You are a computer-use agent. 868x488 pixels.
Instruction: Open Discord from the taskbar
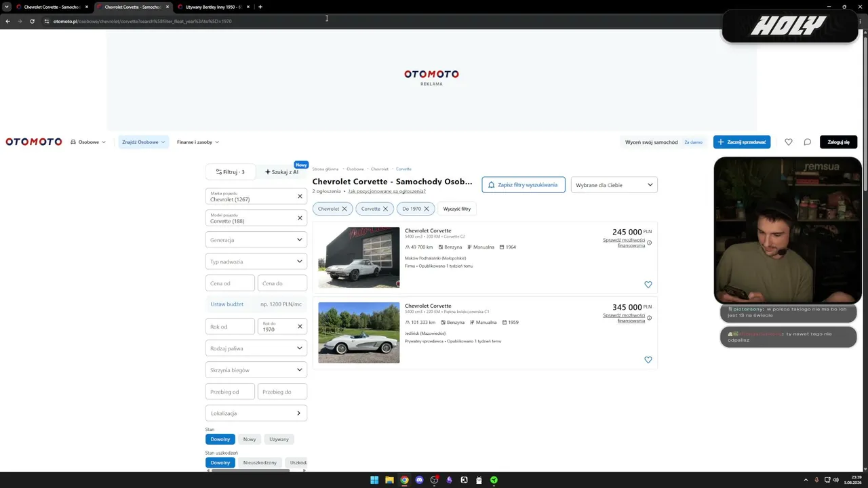pyautogui.click(x=419, y=480)
